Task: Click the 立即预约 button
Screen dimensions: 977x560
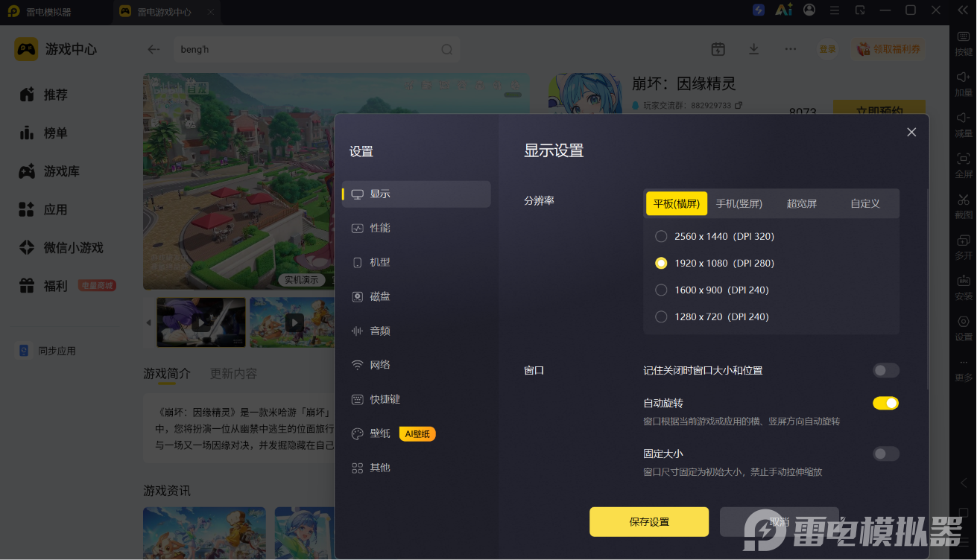Action: tap(879, 109)
